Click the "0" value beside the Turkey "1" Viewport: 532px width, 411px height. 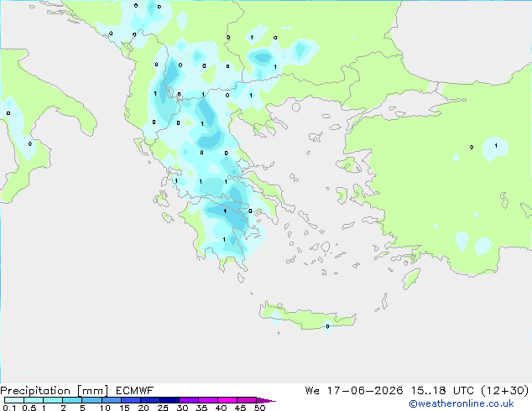(x=472, y=147)
